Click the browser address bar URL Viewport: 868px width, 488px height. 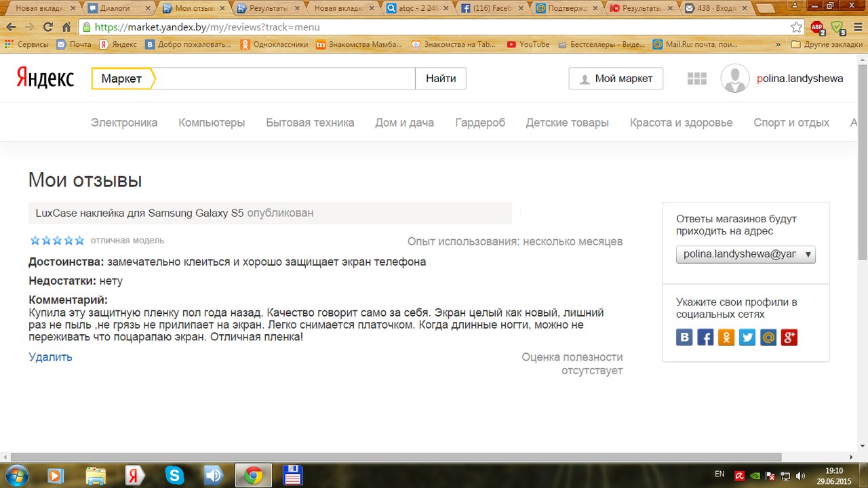[207, 28]
